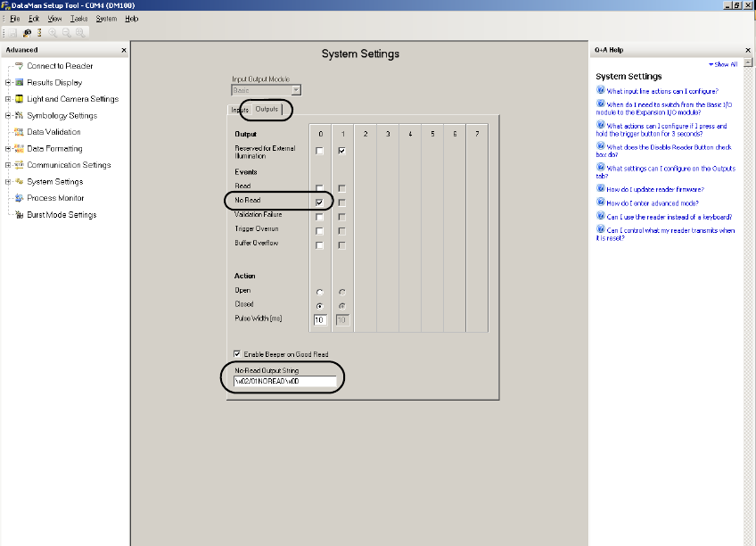Switch to the Inputs tab
This screenshot has height=546, width=756.
click(x=239, y=110)
